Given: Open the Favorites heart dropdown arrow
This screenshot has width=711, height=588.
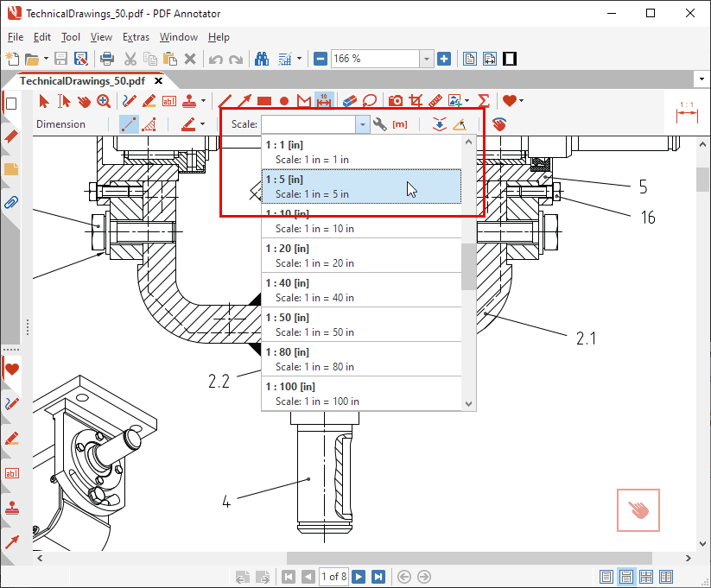Looking at the screenshot, I should coord(521,101).
